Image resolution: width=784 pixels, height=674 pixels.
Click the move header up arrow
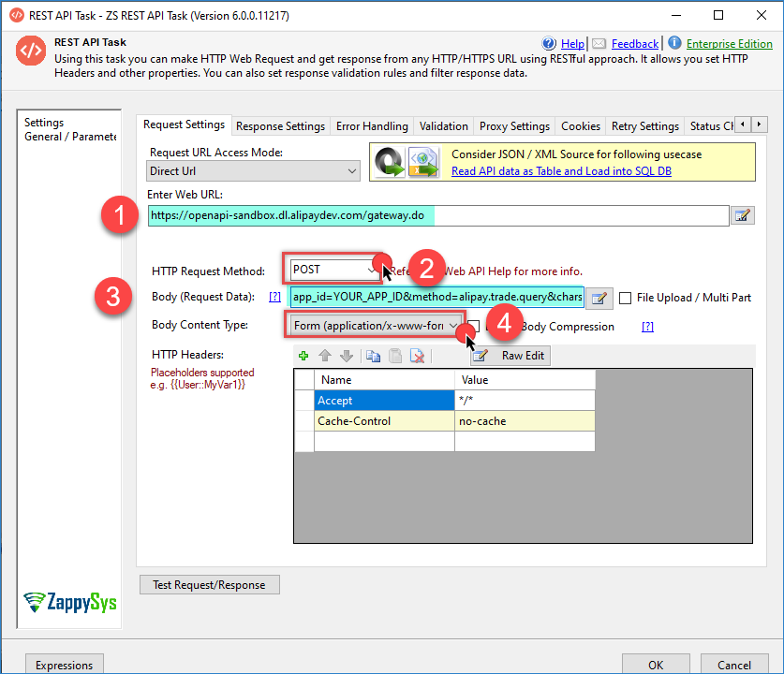[325, 356]
